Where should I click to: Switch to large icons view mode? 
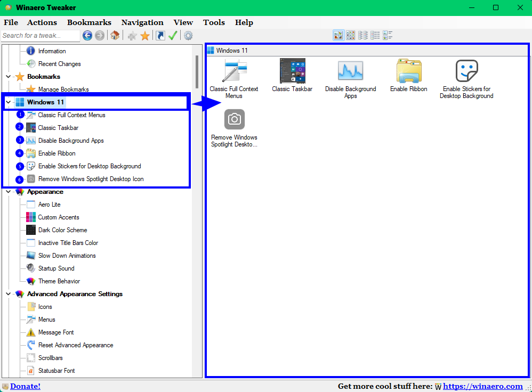pos(338,35)
